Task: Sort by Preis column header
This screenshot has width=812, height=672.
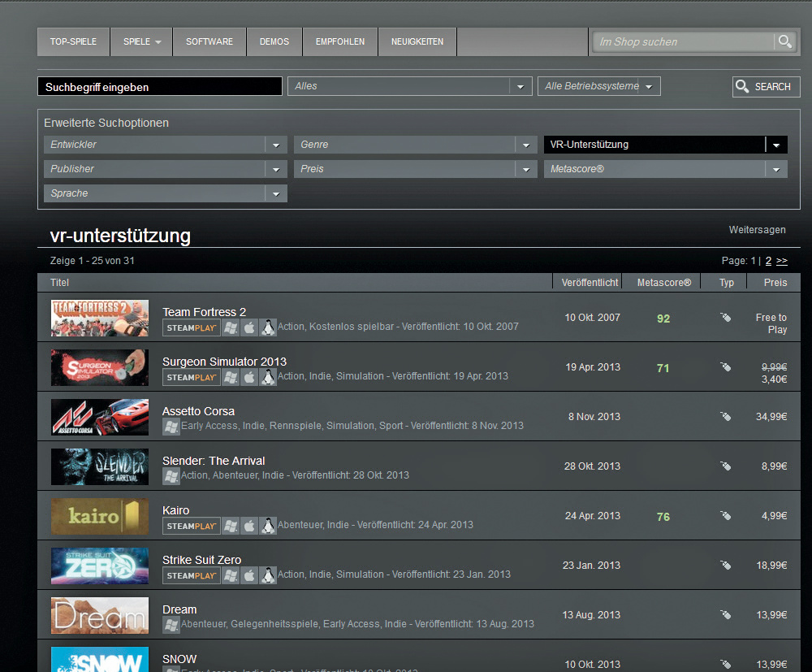Action: tap(775, 283)
